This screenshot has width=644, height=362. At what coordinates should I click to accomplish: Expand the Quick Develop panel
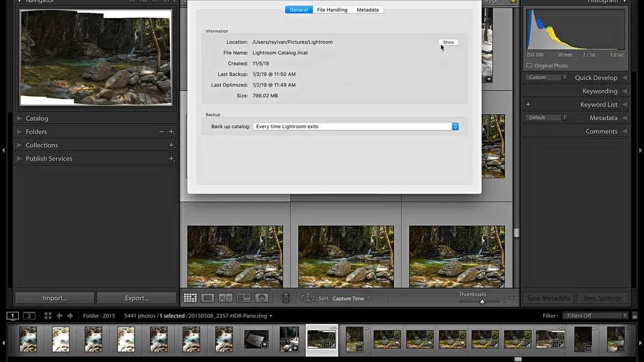tap(625, 78)
